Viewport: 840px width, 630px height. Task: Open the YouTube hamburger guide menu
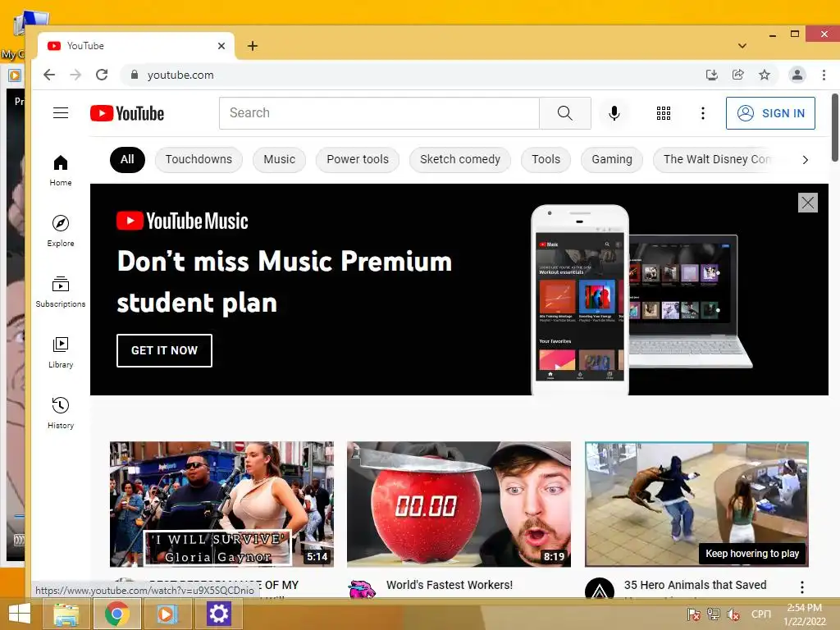coord(61,113)
